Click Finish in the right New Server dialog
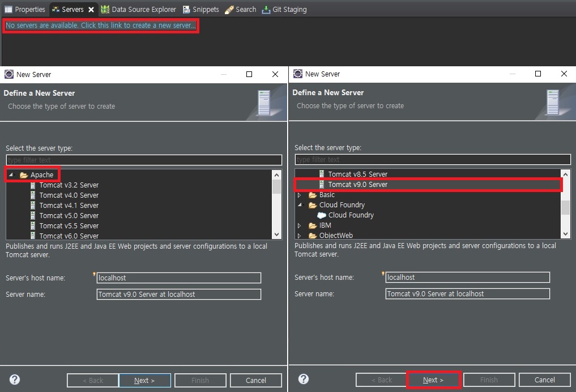 489,380
